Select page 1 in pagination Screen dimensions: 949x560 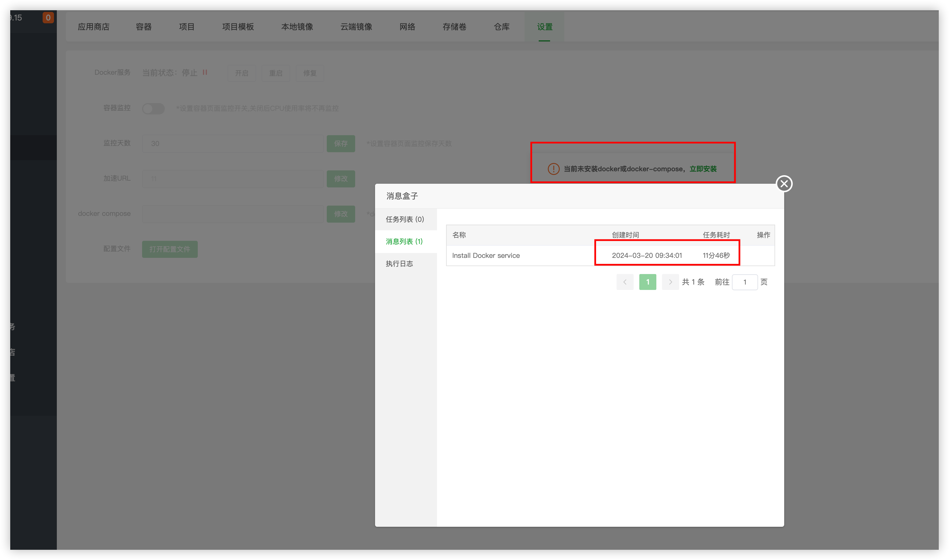point(648,282)
